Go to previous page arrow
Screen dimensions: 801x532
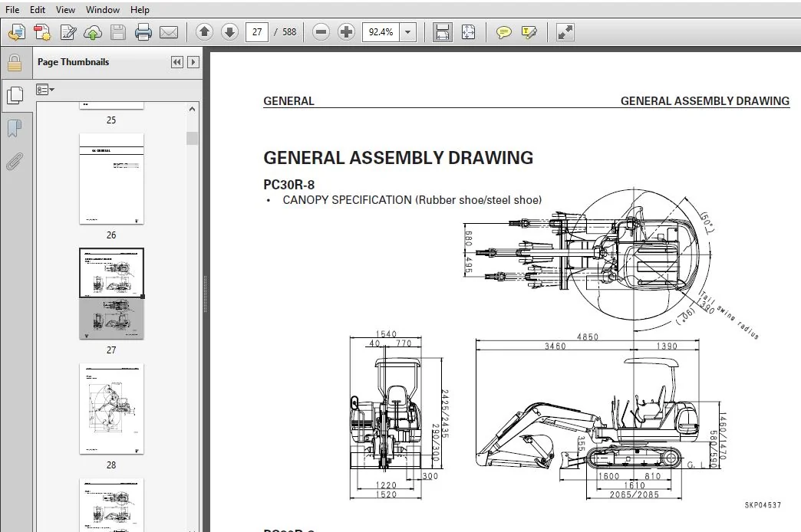204,32
